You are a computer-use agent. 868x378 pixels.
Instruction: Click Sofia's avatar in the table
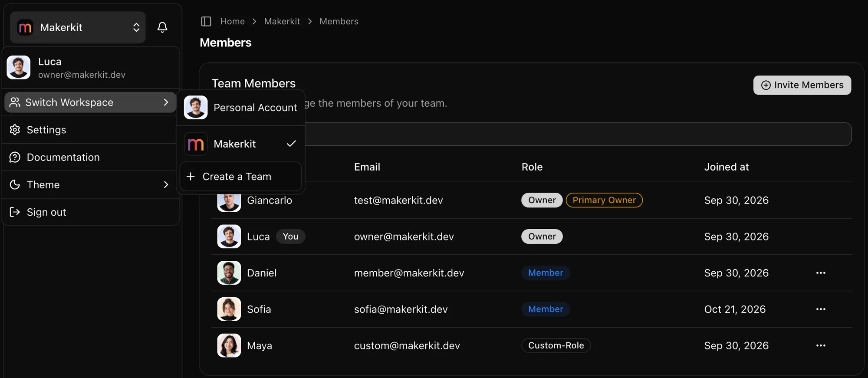click(x=229, y=309)
